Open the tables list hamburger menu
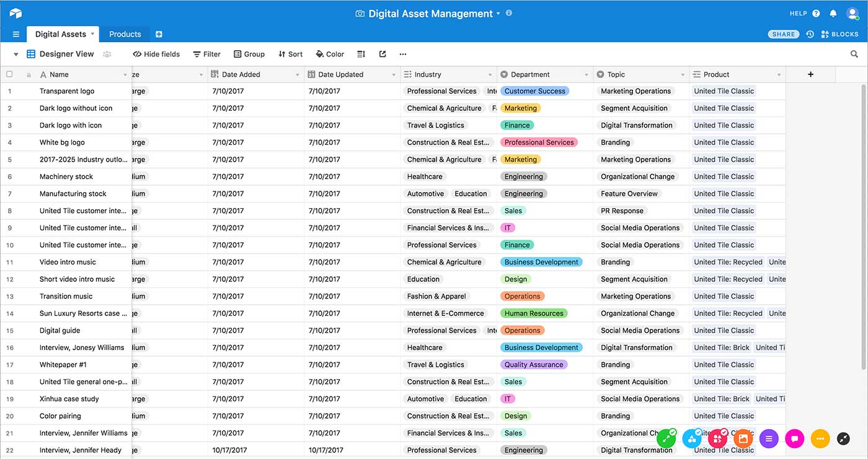 (x=15, y=34)
